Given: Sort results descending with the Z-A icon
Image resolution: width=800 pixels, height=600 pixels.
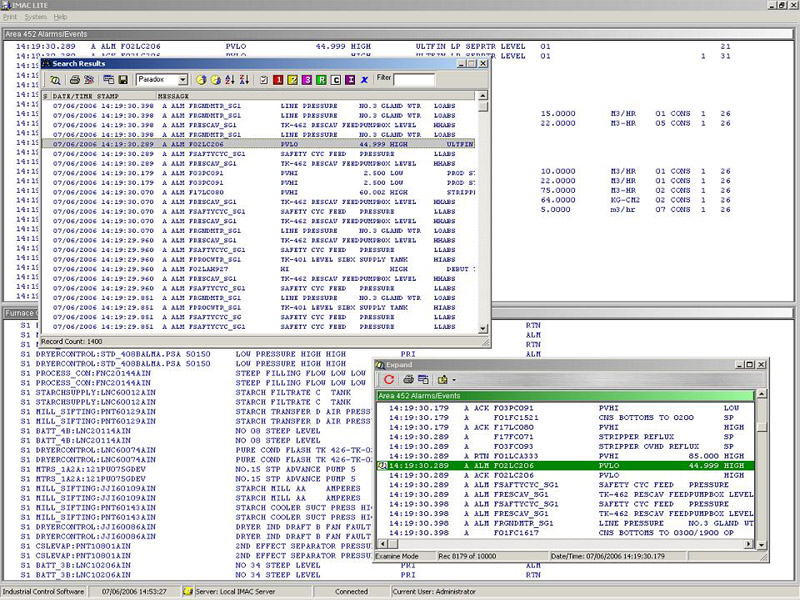Looking at the screenshot, I should (x=245, y=79).
